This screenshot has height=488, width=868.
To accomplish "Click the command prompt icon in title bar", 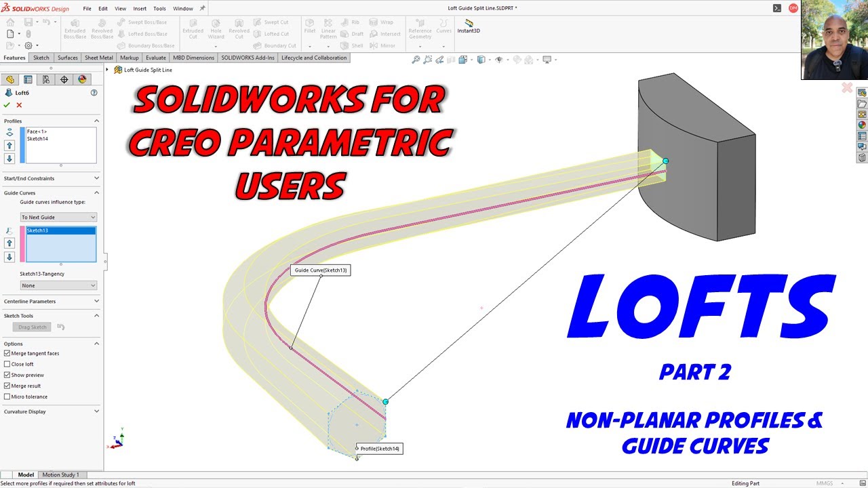I will point(777,8).
